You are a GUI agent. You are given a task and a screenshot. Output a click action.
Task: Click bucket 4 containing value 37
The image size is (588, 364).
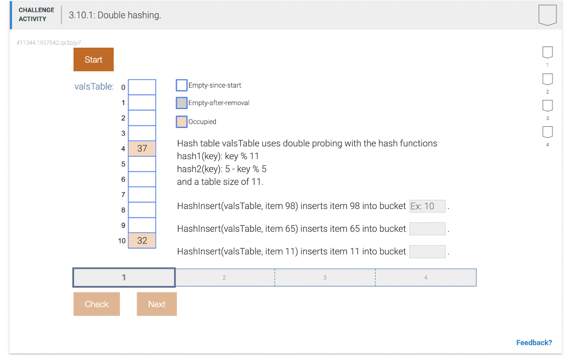coord(142,148)
